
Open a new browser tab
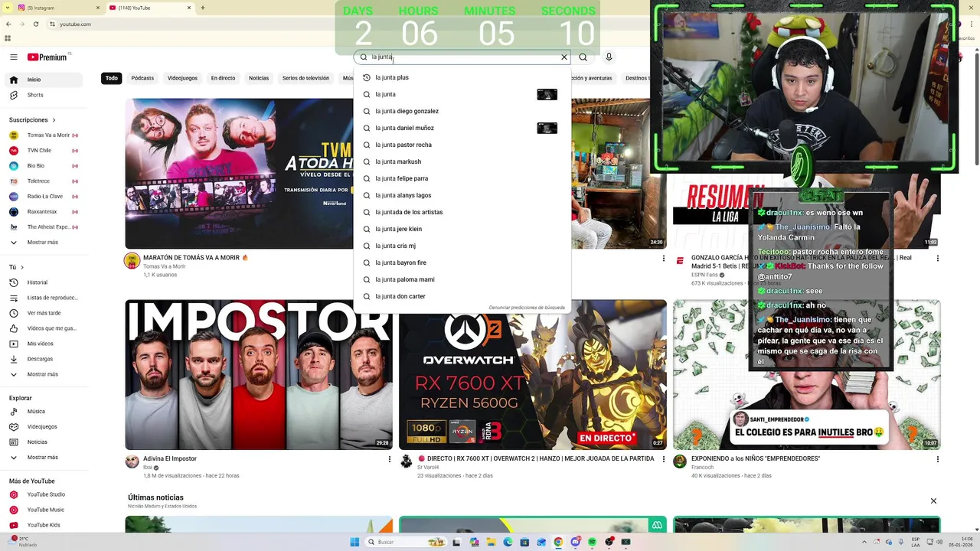(202, 8)
